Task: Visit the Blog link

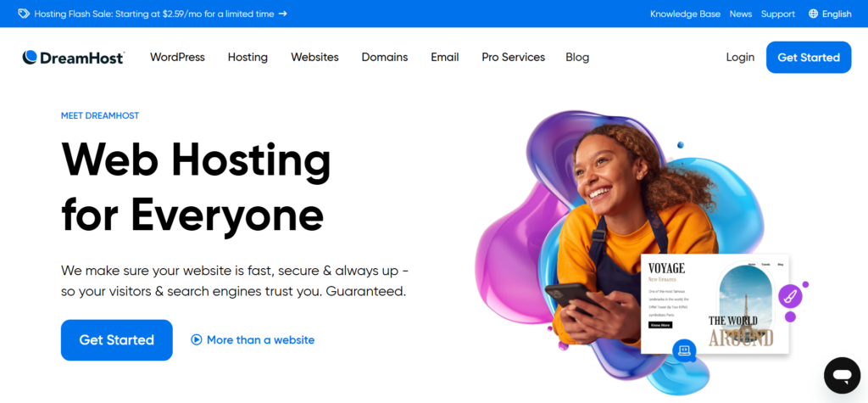Action: pos(577,57)
